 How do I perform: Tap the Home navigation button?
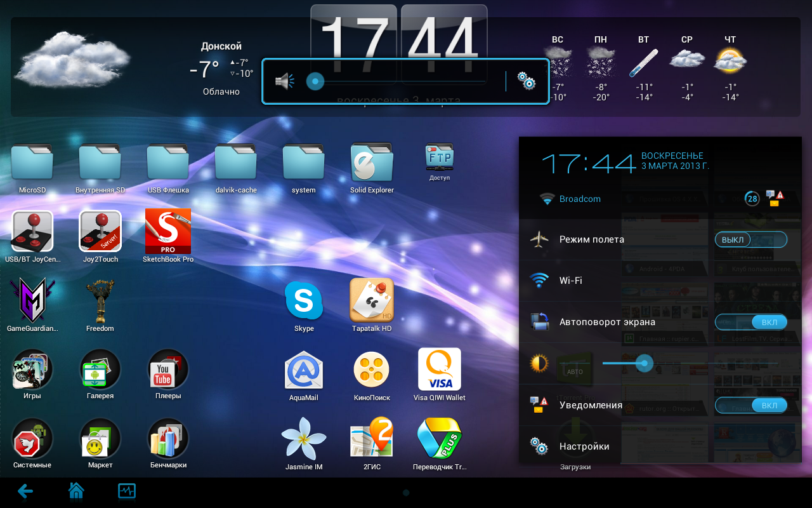coord(76,491)
